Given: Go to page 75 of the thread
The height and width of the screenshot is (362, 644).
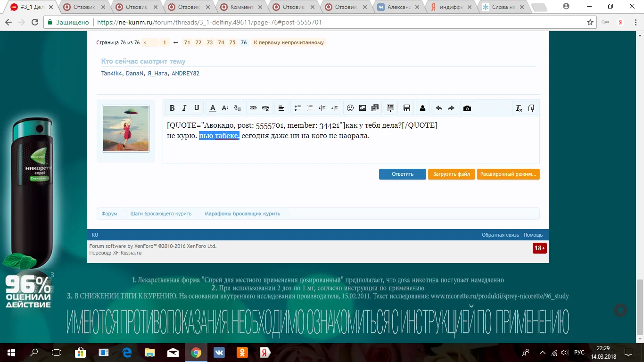Looking at the screenshot, I should 232,42.
